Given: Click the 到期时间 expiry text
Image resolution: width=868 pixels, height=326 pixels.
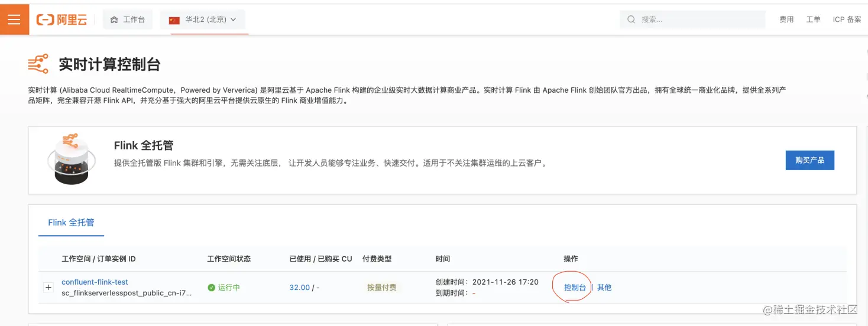Looking at the screenshot, I should tap(456, 293).
